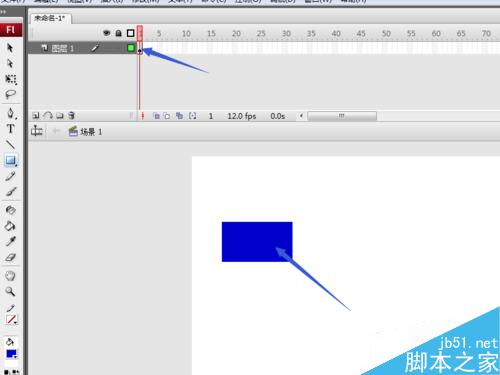Select the Eraser tool
Image resolution: width=500 pixels, height=375 pixels.
pyautogui.click(x=11, y=257)
